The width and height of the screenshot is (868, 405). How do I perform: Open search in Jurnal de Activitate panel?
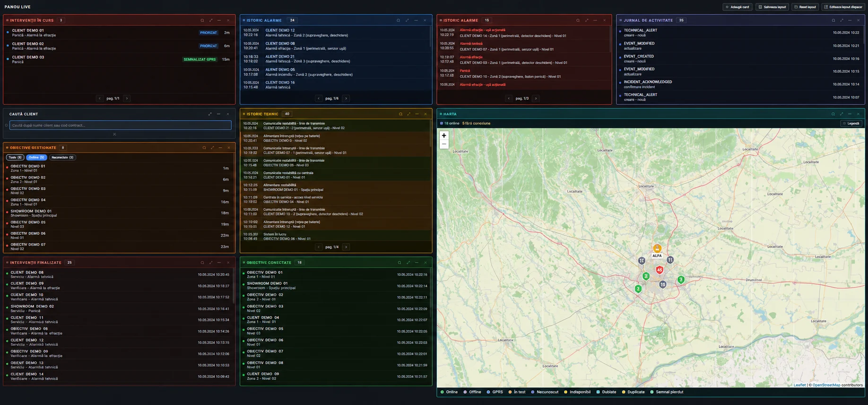point(833,20)
